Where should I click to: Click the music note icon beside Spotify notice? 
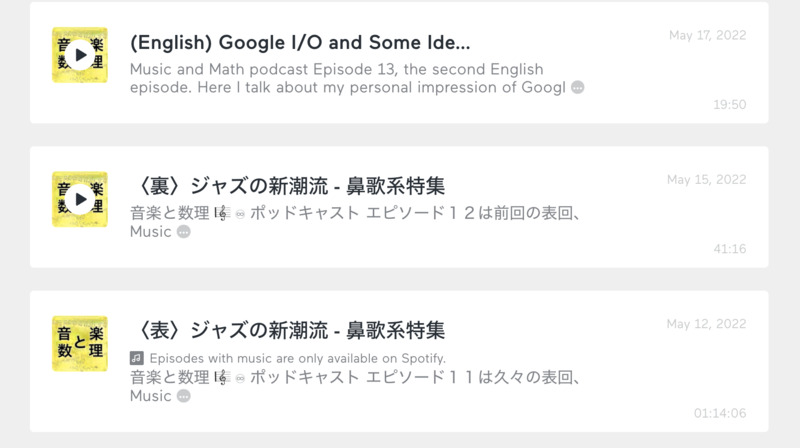click(x=136, y=358)
